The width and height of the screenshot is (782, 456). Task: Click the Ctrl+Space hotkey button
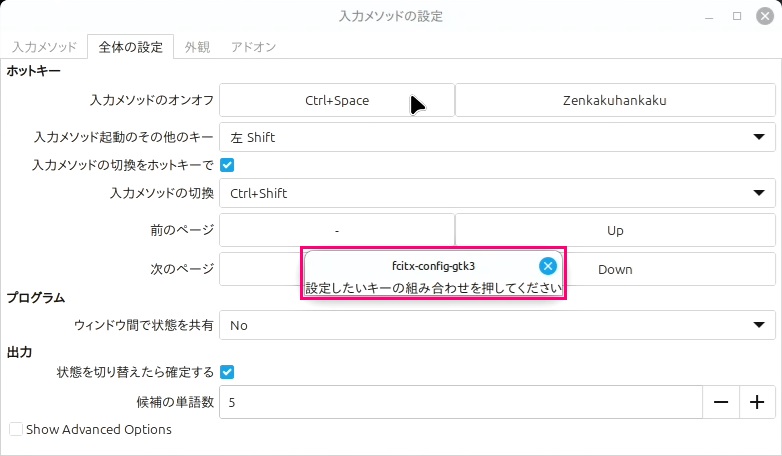(337, 100)
